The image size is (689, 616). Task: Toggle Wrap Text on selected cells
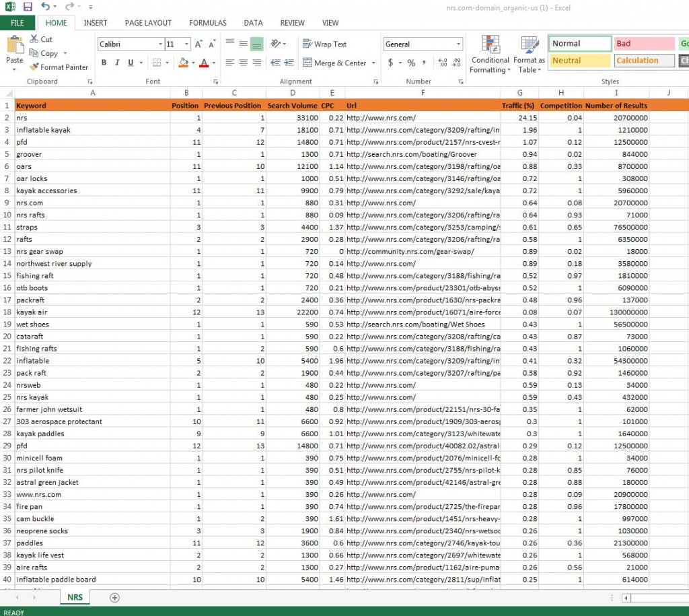pos(324,44)
